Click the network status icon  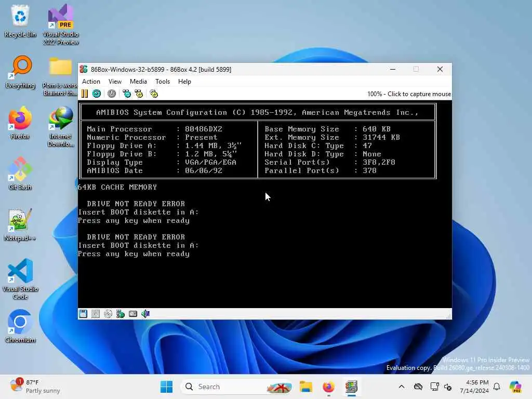[x=121, y=314]
